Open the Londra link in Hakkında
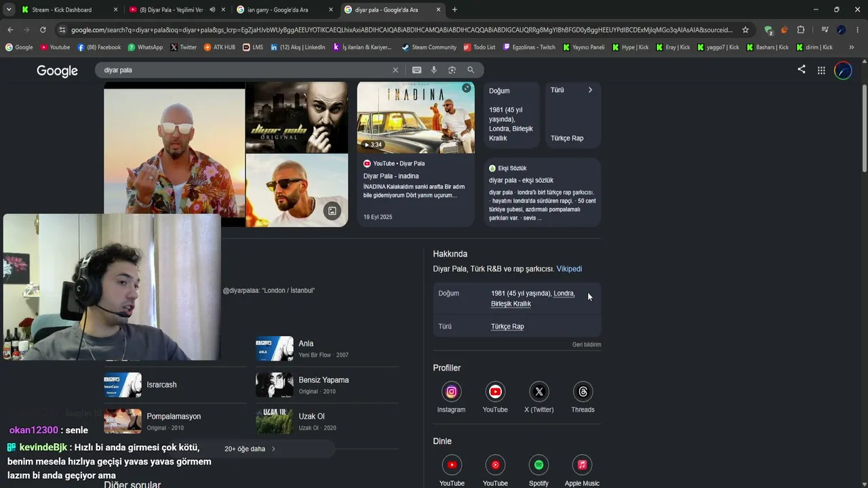This screenshot has height=488, width=868. pyautogui.click(x=564, y=293)
